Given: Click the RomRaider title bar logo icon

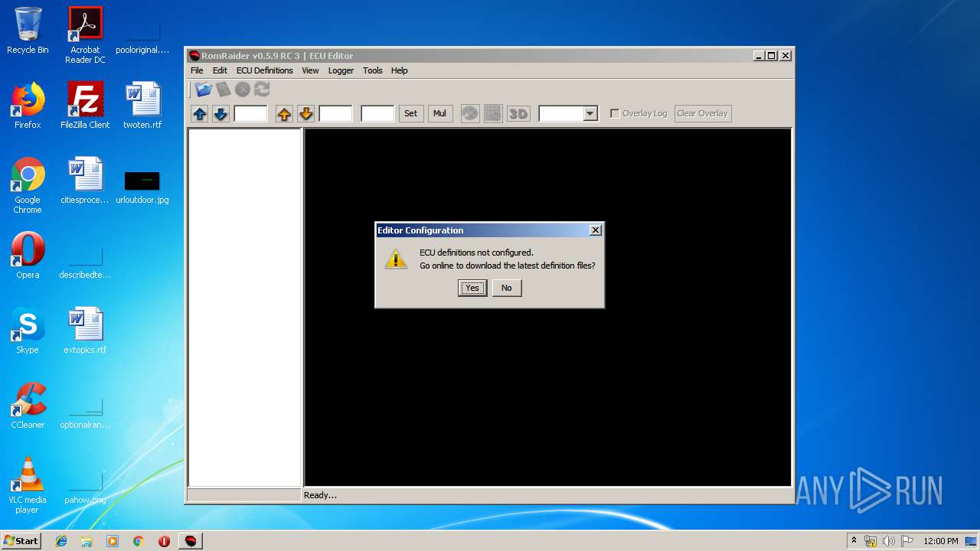Looking at the screenshot, I should (x=194, y=55).
